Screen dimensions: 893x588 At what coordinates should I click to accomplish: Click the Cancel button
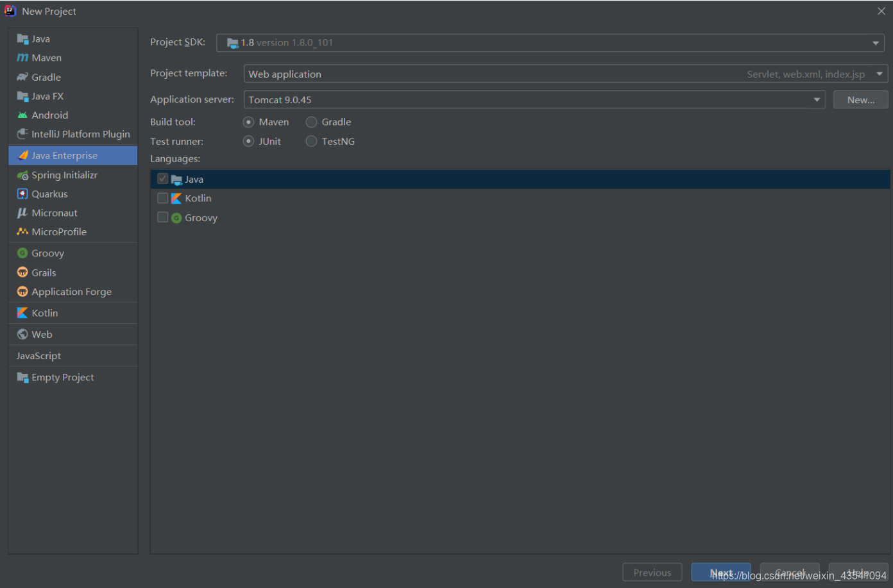[790, 573]
